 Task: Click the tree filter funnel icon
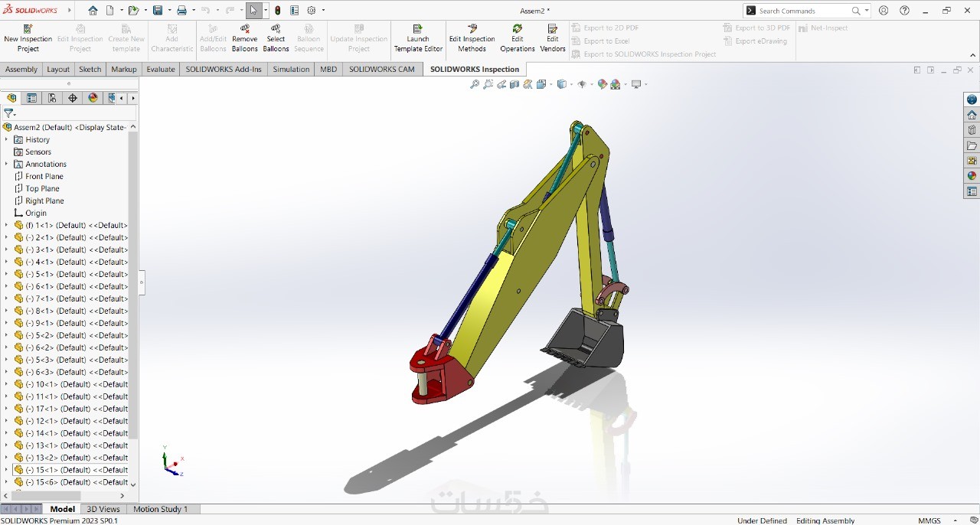[8, 112]
